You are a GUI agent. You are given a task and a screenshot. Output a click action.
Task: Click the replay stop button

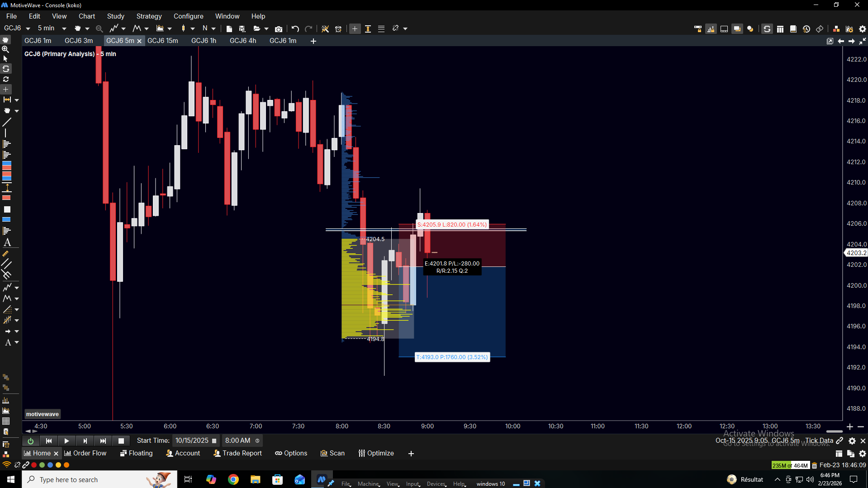pos(121,441)
